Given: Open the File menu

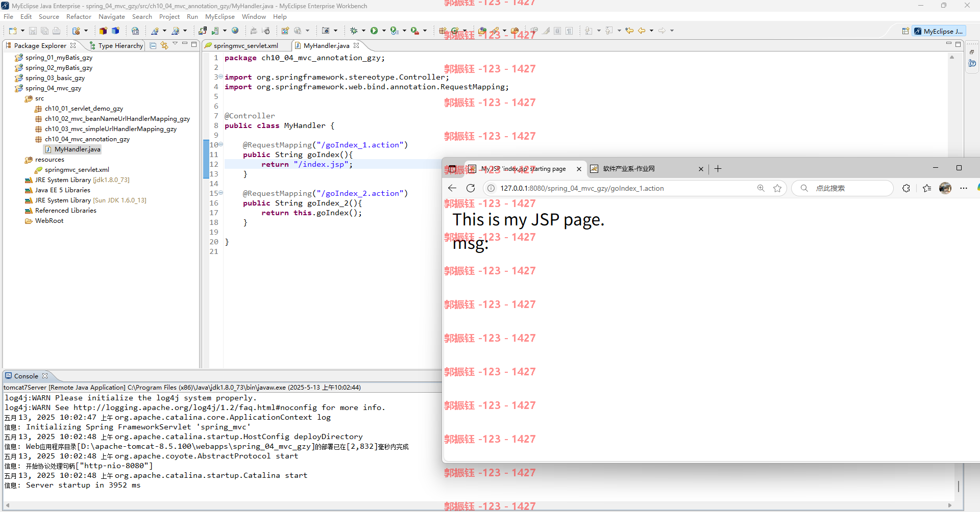Looking at the screenshot, I should [x=9, y=16].
